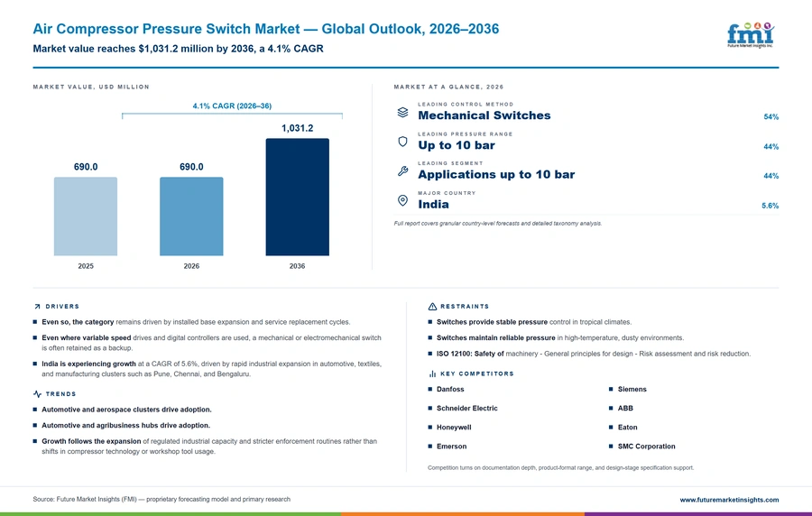Click the arrow icon next to Drivers heading
This screenshot has width=812, height=516.
click(x=37, y=307)
